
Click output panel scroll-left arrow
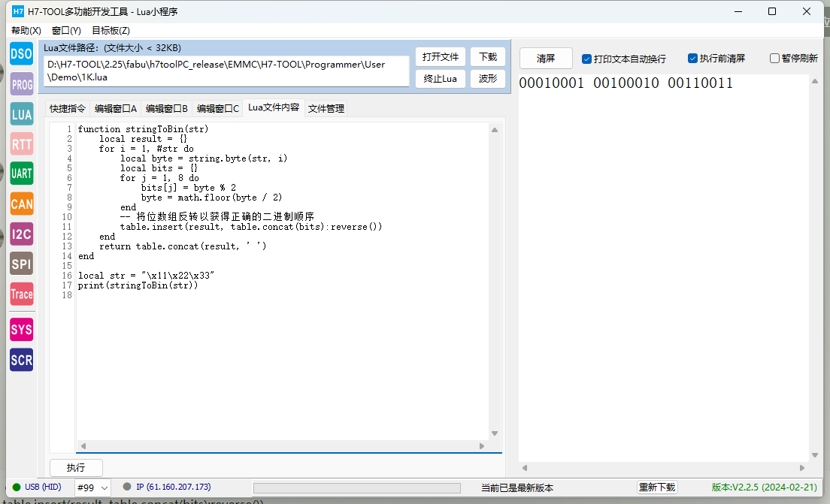pyautogui.click(x=525, y=467)
